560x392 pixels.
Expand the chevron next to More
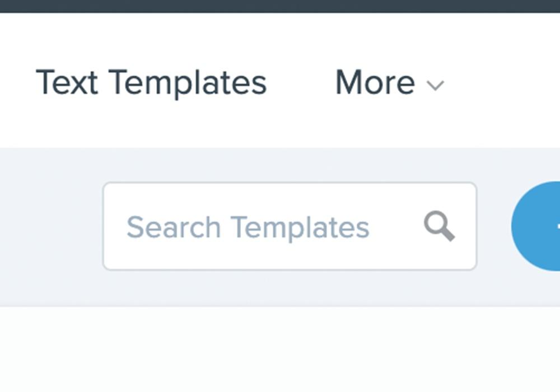[435, 85]
